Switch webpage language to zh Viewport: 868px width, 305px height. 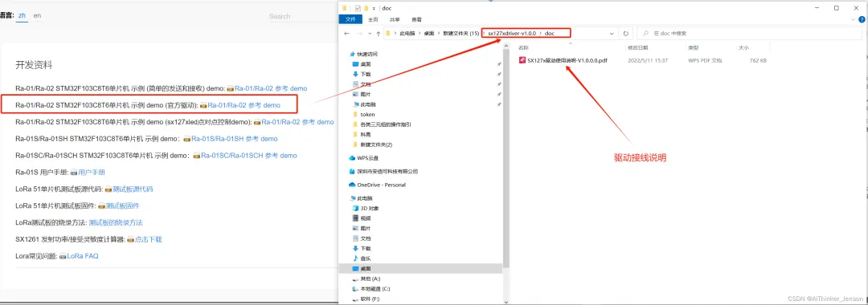pyautogui.click(x=23, y=15)
